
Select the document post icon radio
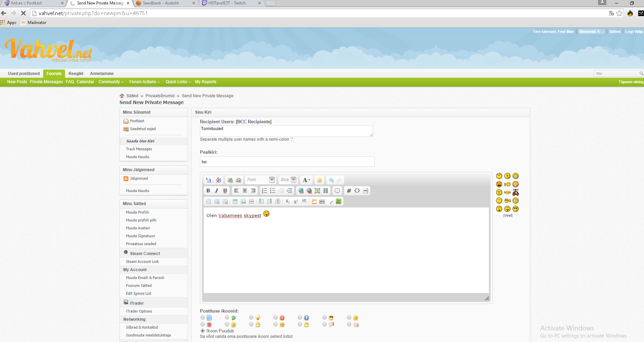[203, 318]
